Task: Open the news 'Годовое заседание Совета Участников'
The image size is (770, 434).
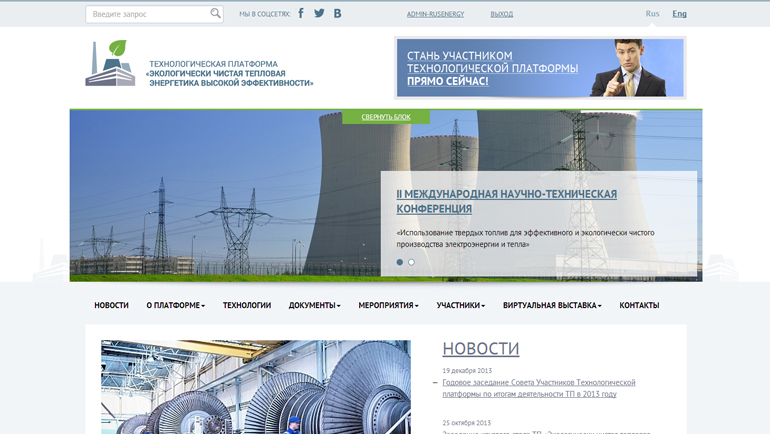Action: point(539,388)
